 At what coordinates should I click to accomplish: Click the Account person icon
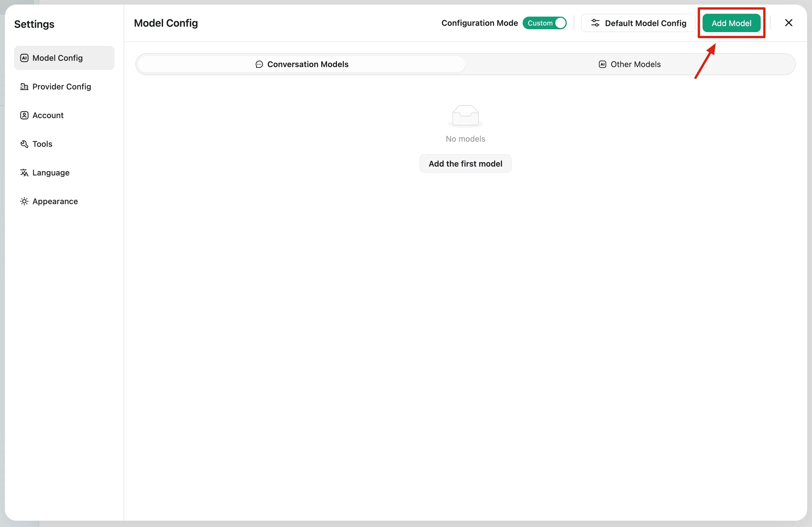24,115
